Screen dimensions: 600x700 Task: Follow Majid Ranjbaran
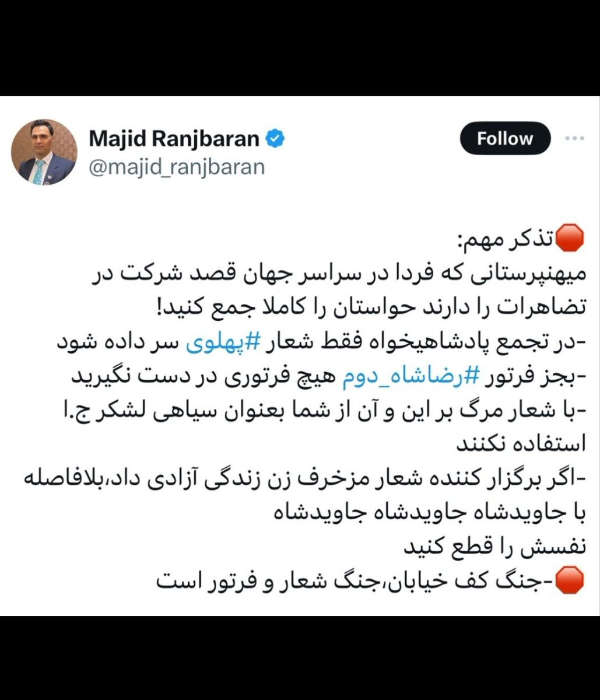(x=505, y=138)
